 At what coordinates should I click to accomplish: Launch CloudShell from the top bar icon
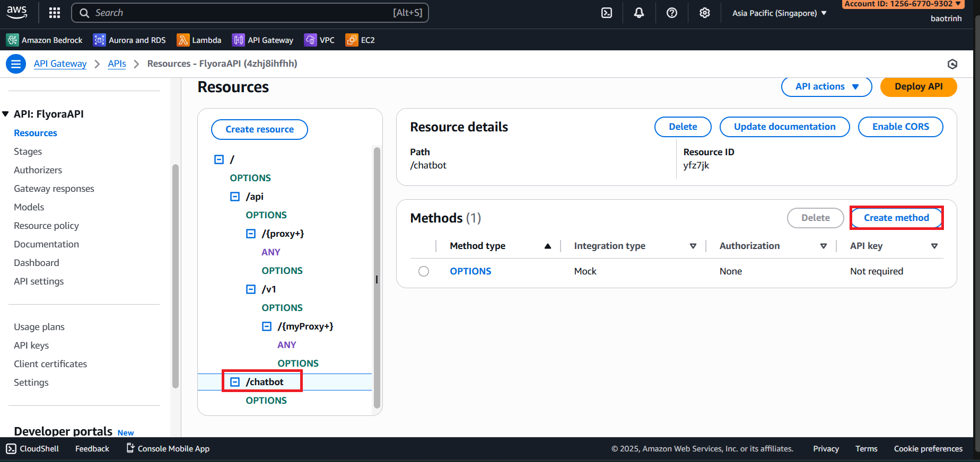click(607, 13)
